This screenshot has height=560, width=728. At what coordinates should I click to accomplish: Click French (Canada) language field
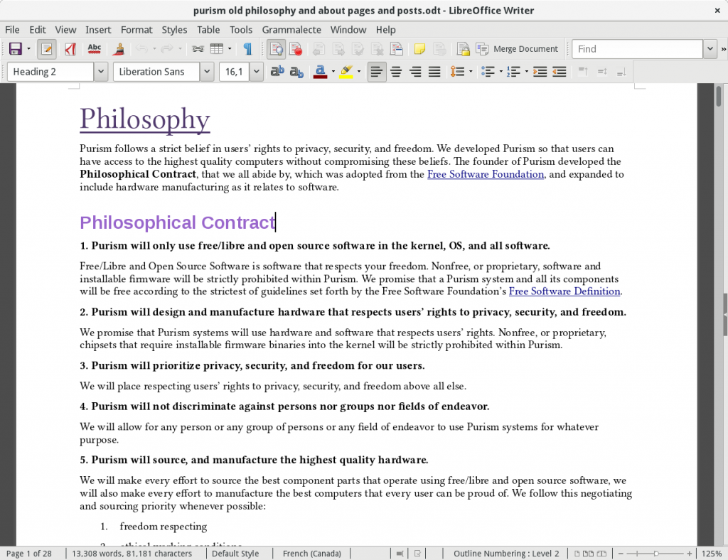tap(312, 554)
